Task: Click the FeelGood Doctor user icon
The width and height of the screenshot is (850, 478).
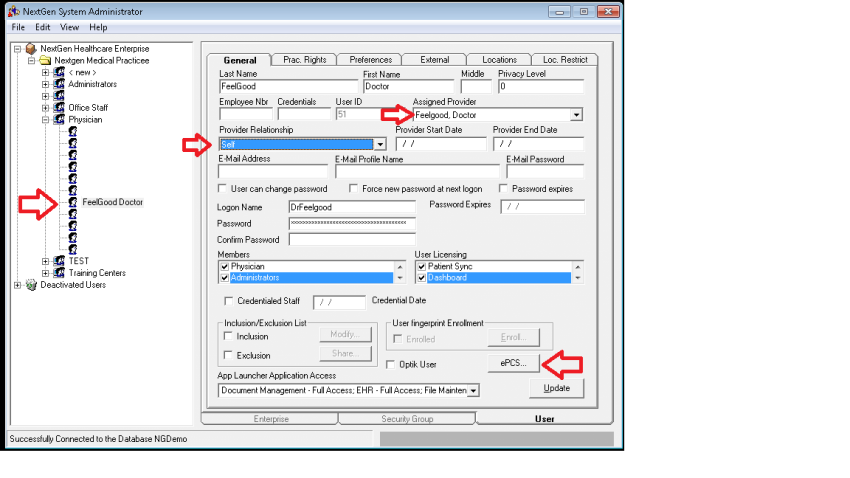Action: point(73,202)
